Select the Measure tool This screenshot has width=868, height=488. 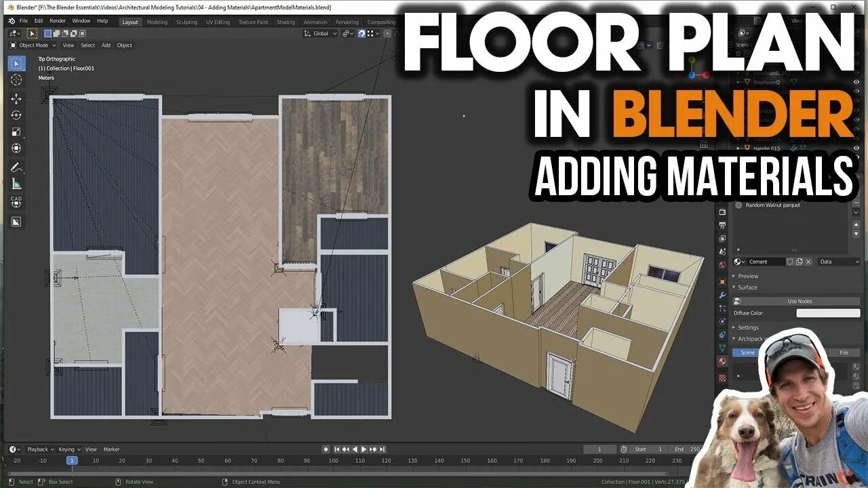click(16, 184)
